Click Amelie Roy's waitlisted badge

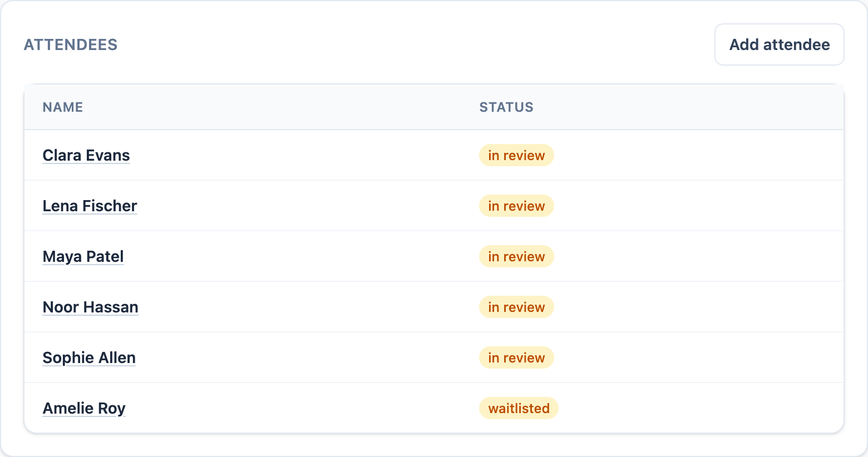519,408
